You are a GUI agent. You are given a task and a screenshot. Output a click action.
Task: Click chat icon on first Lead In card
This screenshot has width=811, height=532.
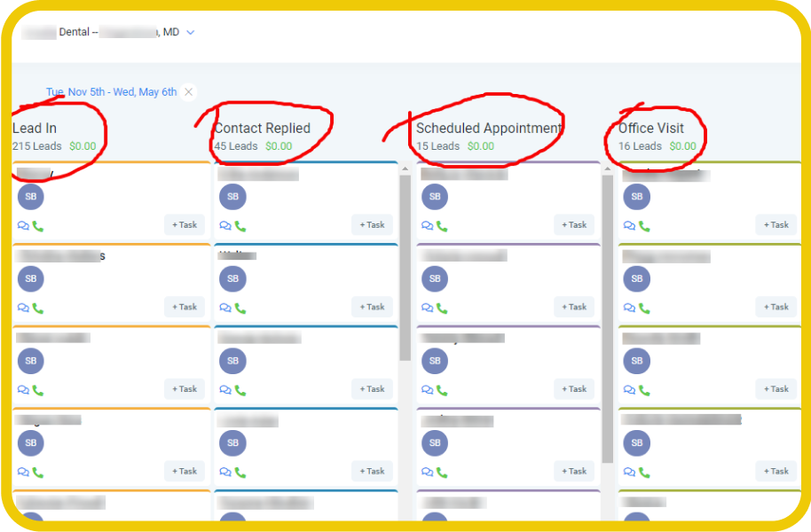coord(22,226)
